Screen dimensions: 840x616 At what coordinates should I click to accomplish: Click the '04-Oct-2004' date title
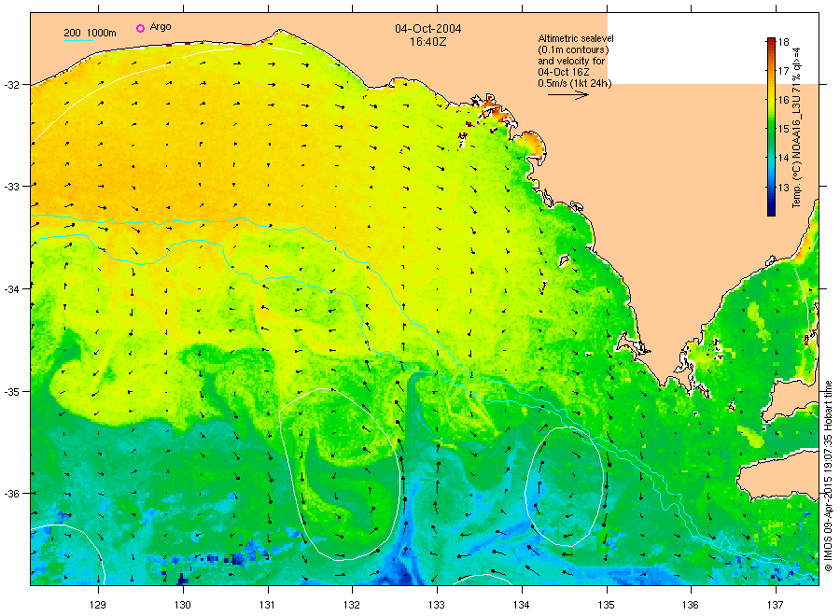428,29
